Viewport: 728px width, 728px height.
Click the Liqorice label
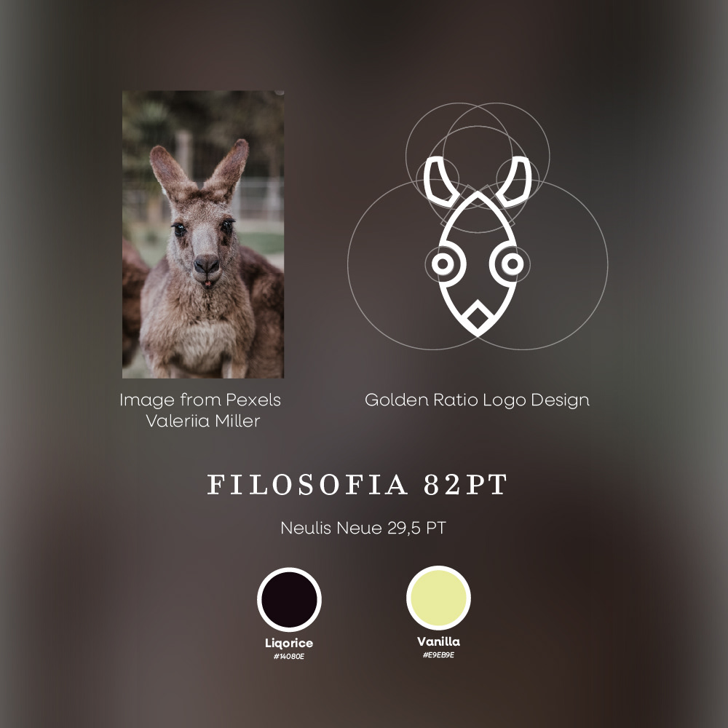click(289, 643)
